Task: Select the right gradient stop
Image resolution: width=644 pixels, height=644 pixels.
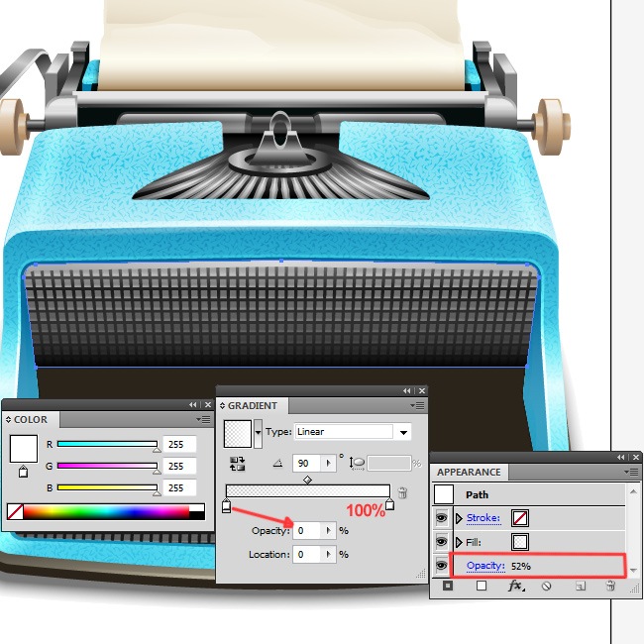Action: pyautogui.click(x=389, y=503)
